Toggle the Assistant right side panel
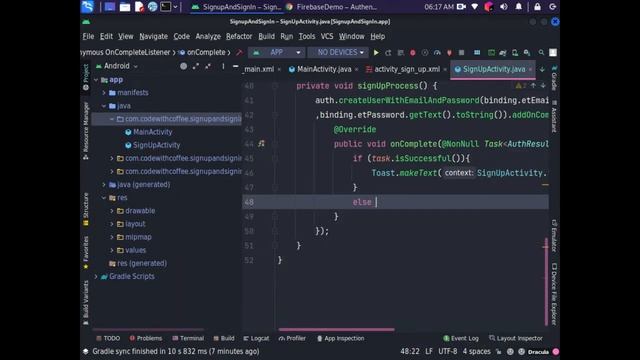The image size is (640, 360). (x=554, y=116)
